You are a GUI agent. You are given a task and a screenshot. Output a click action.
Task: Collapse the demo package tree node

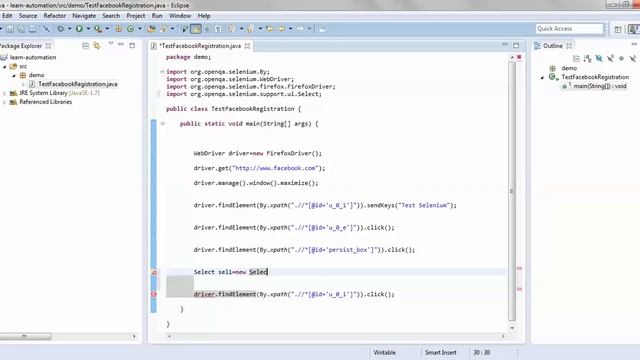[x=14, y=76]
